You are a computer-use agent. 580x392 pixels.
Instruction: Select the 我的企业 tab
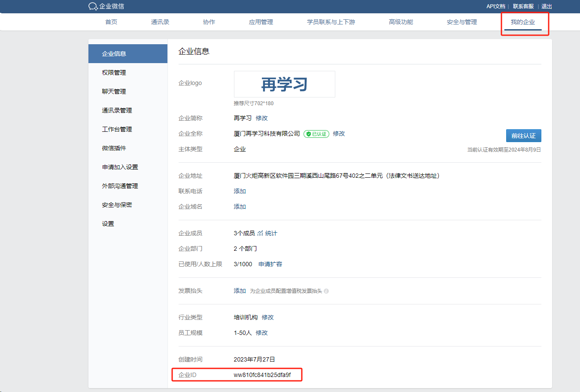coord(523,22)
